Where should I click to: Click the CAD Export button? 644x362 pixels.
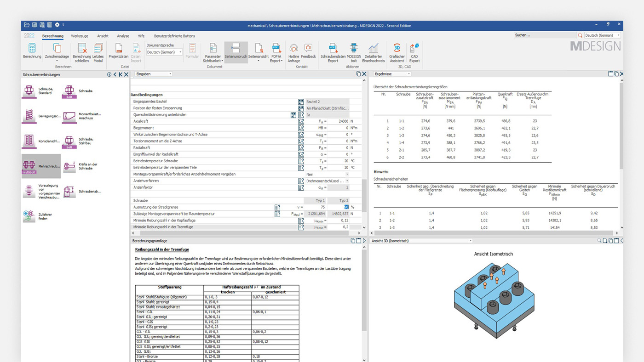point(414,53)
